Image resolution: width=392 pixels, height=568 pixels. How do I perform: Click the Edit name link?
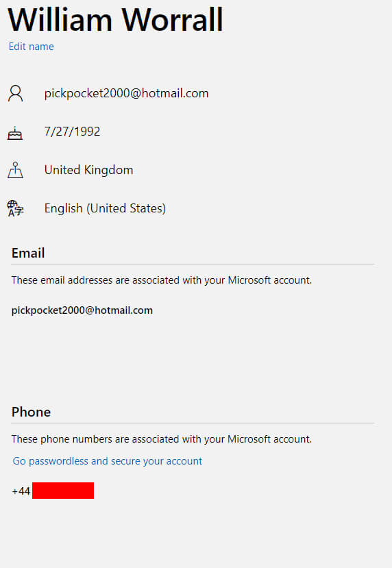pos(31,47)
